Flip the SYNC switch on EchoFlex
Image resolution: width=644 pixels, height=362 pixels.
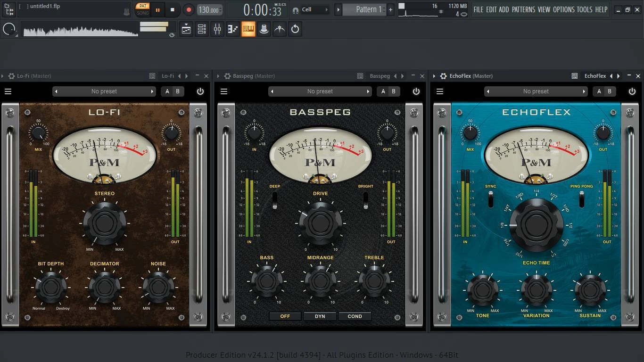(491, 199)
